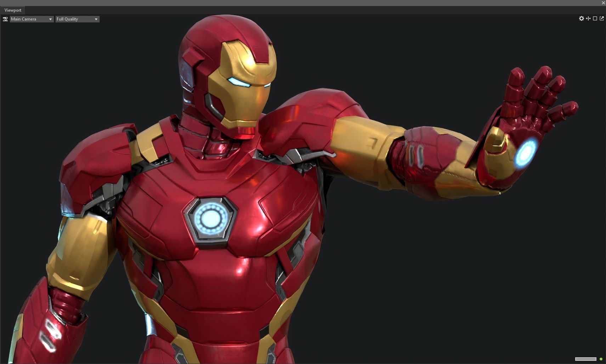This screenshot has width=606, height=364.
Task: Open the Main Camera dropdown
Action: (32, 19)
